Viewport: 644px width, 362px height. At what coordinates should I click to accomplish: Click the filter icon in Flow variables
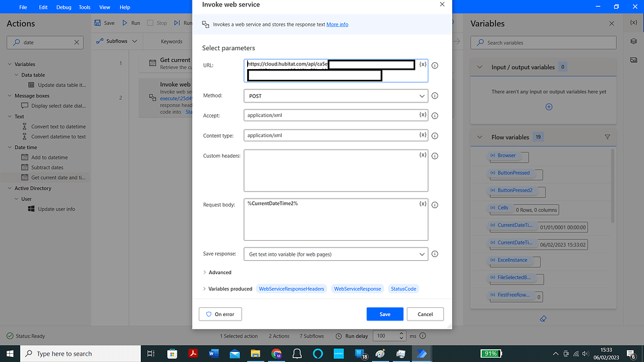coord(607,136)
